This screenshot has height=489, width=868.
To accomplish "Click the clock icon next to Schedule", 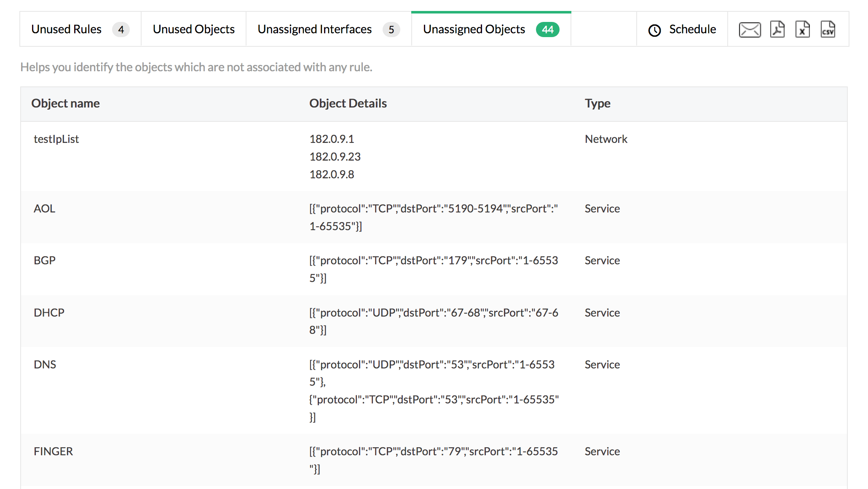I will pyautogui.click(x=654, y=30).
